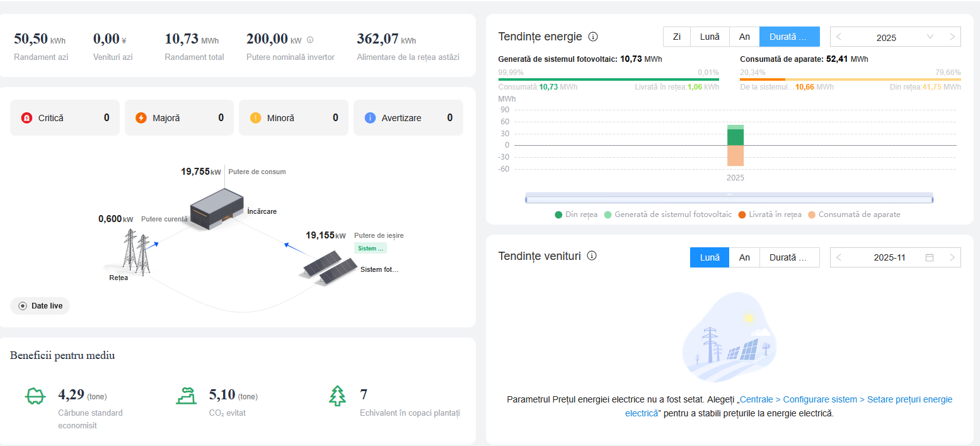This screenshot has height=446, width=980.
Task: Click the Critică red alarm icon
Action: click(26, 118)
